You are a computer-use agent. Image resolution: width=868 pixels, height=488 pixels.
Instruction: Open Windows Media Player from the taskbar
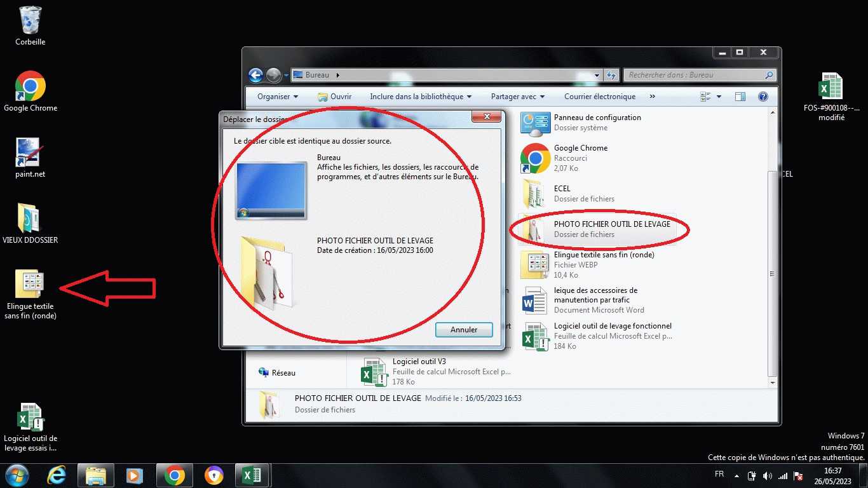134,475
